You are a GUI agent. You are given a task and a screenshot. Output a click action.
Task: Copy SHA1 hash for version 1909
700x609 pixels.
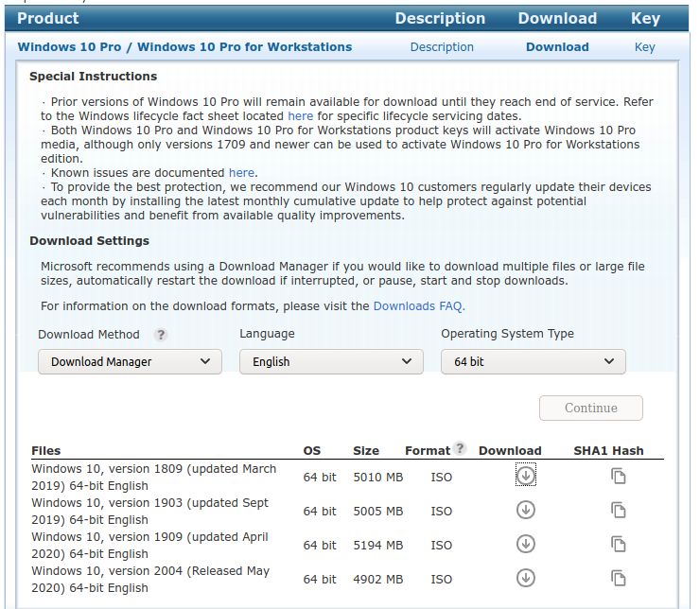click(619, 545)
